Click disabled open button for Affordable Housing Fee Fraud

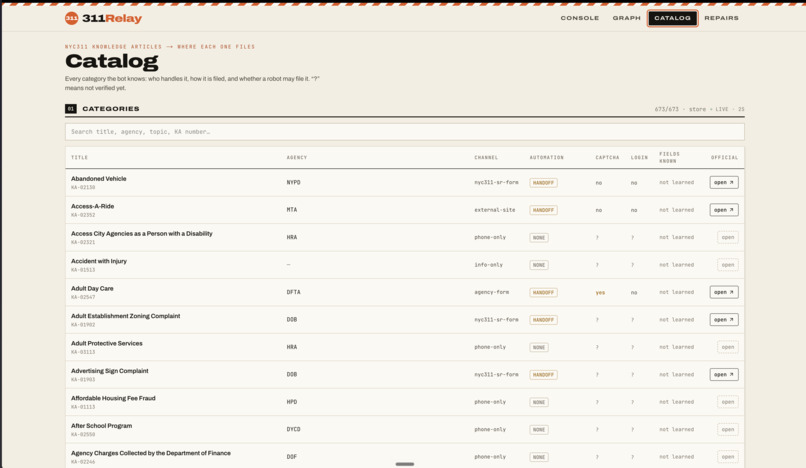(727, 402)
